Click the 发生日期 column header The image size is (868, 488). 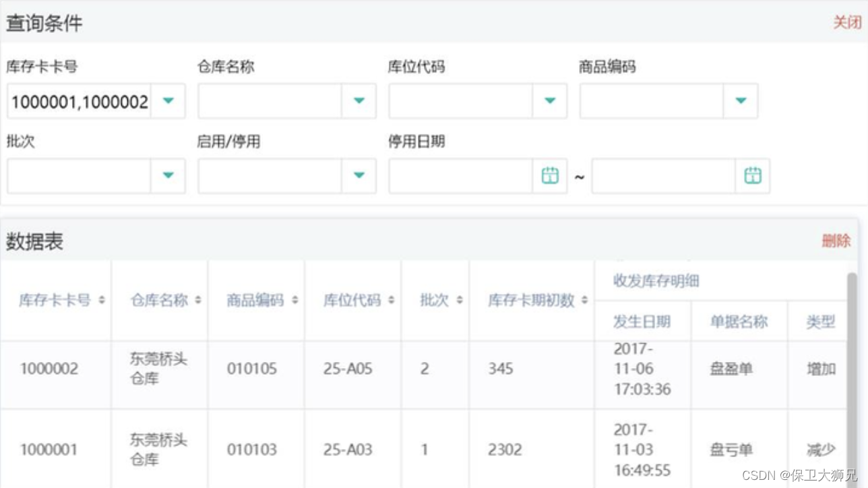642,322
